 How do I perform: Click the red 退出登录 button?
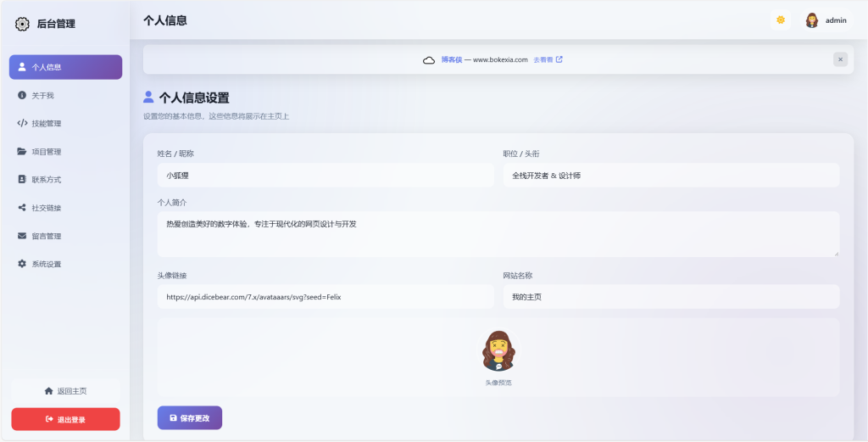point(65,419)
